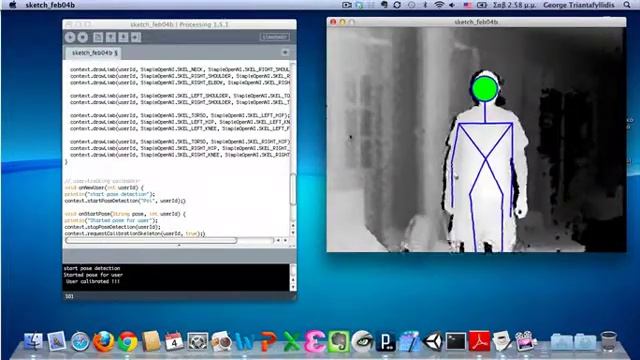
Task: Click the onStartPose function line in code
Action: tap(125, 214)
